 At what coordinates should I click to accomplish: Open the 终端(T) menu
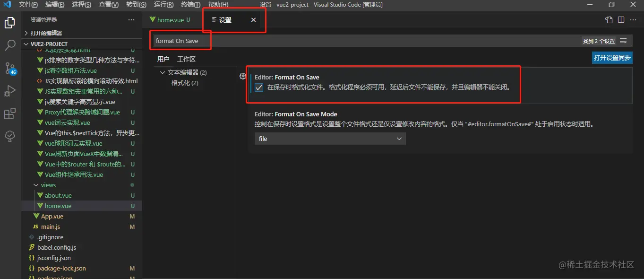[190, 5]
